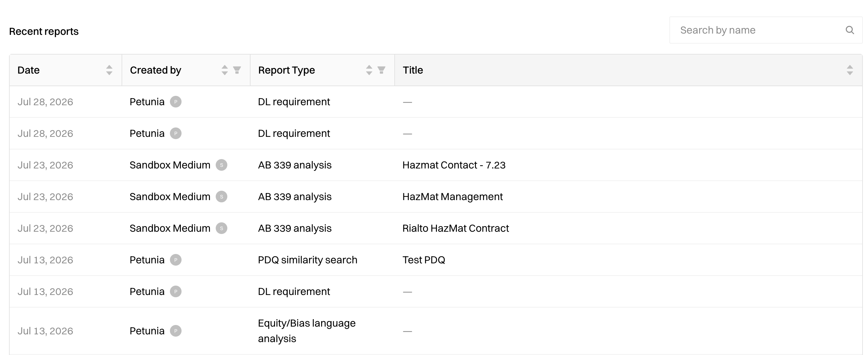Screen dimensions: 868x355
Task: Focus the Search by name field
Action: [x=765, y=30]
